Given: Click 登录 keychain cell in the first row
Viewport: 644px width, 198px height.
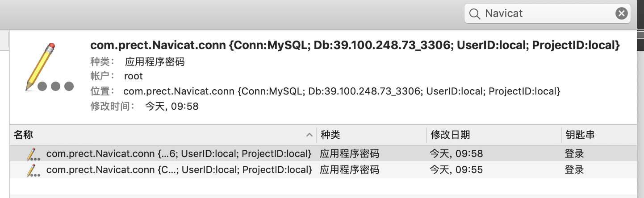Looking at the screenshot, I should pyautogui.click(x=574, y=154).
